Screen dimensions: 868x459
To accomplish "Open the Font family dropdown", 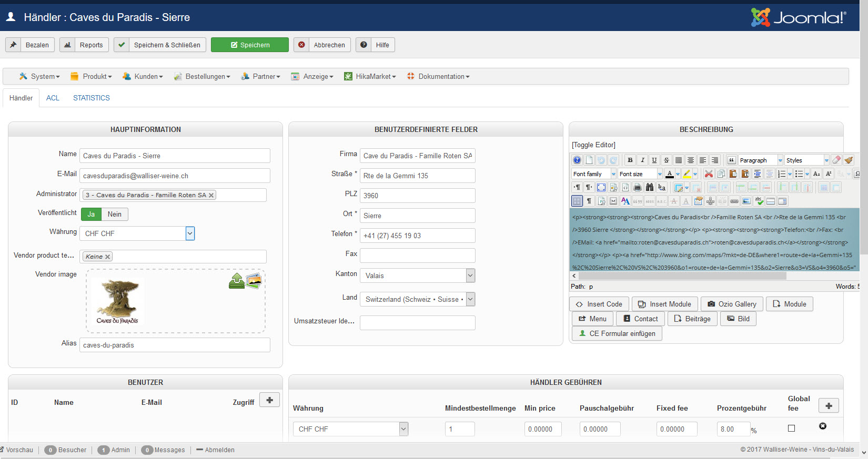I will pyautogui.click(x=594, y=174).
